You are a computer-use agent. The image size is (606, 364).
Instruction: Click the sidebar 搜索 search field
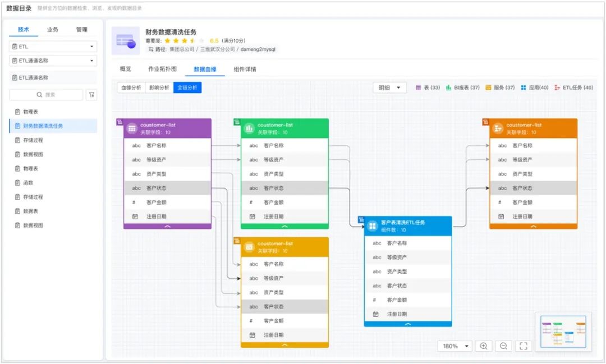(46, 95)
